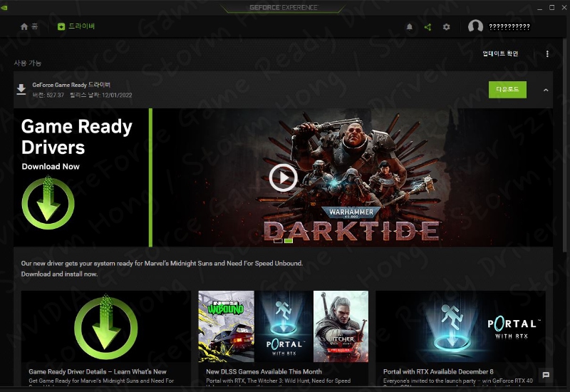Click the 'Download Now' banner text

coord(51,167)
